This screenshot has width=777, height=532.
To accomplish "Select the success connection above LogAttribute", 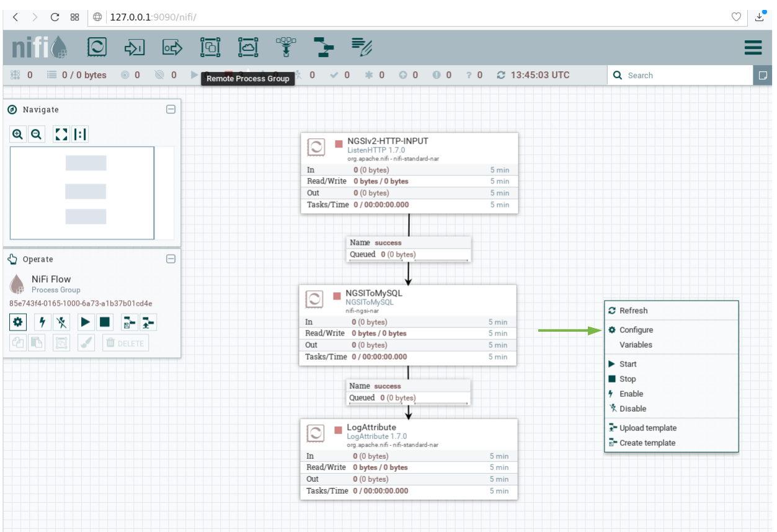I will tap(407, 392).
